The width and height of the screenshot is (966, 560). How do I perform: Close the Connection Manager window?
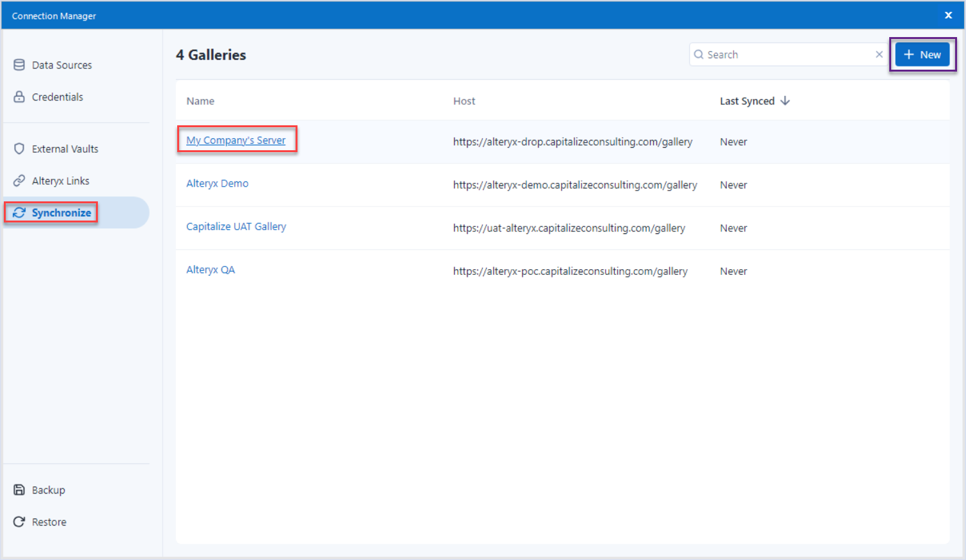948,15
